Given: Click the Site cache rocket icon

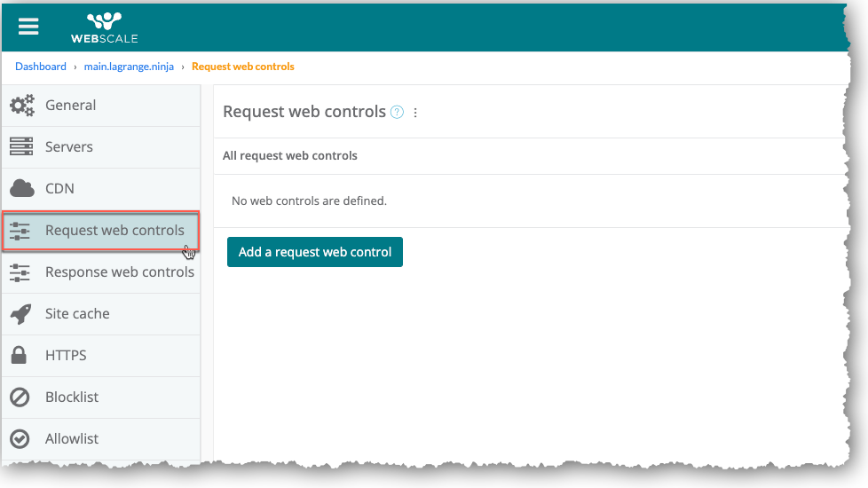Looking at the screenshot, I should tap(20, 313).
